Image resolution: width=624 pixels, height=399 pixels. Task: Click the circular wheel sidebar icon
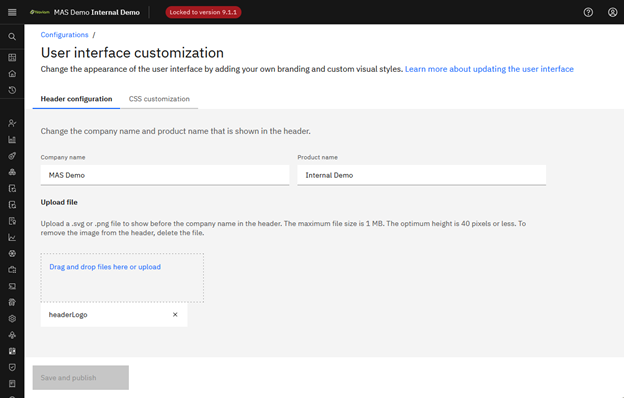(x=12, y=253)
